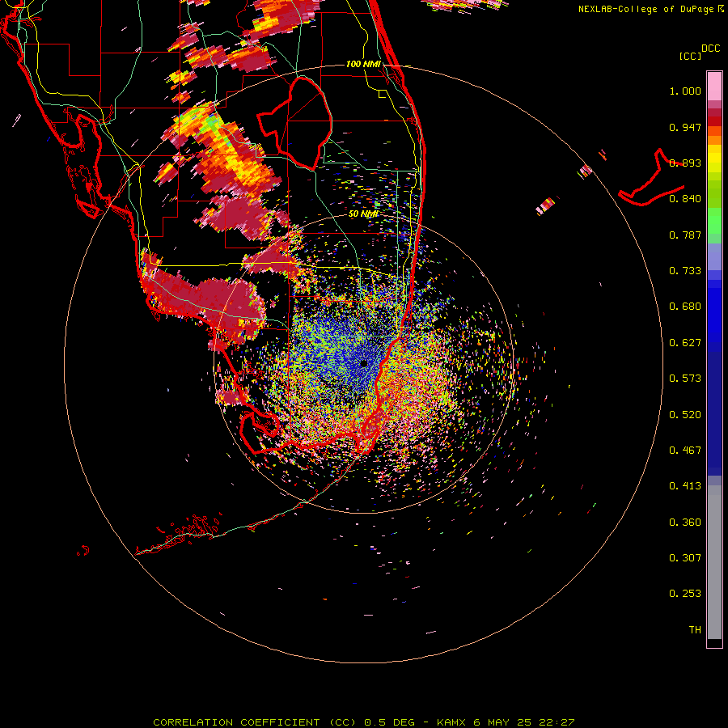
Task: Click the 22:27 timestamp in caption
Action: [x=557, y=722]
